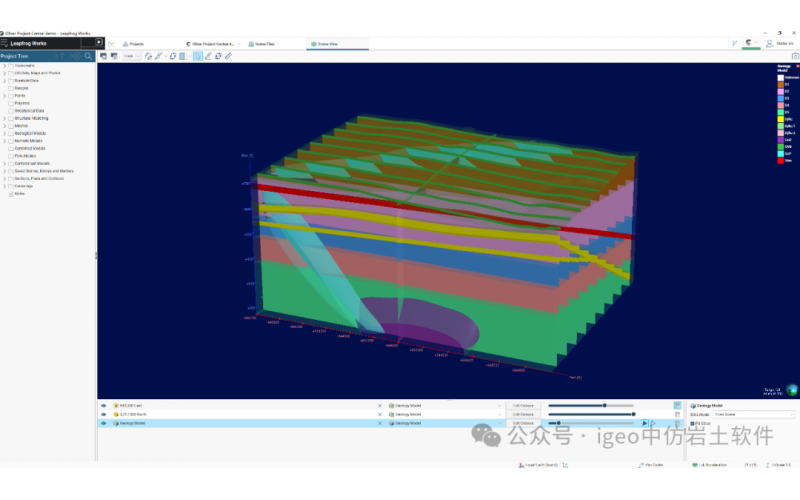
Task: Expand the Geological Models folder
Action: [x=4, y=132]
